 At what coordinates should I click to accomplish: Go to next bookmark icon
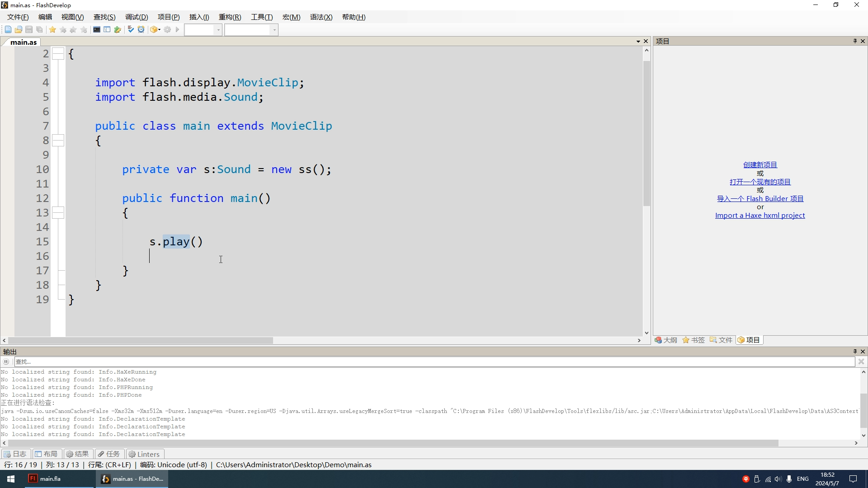click(x=63, y=30)
